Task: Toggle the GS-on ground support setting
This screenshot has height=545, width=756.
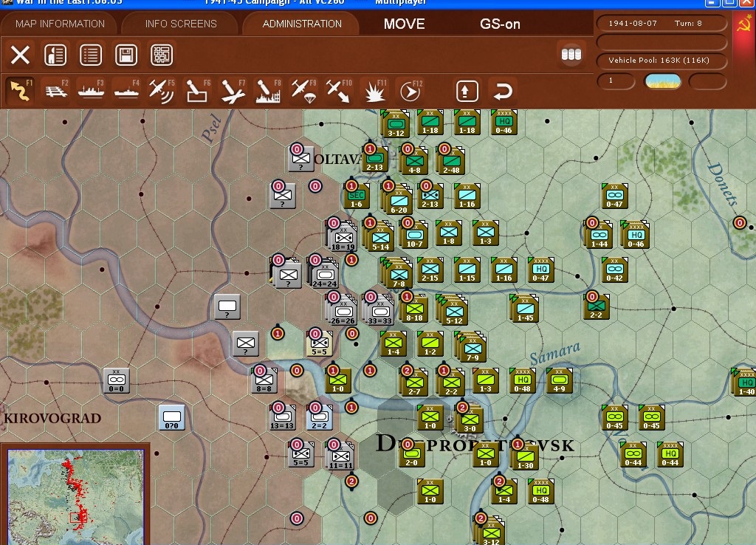Action: [500, 24]
